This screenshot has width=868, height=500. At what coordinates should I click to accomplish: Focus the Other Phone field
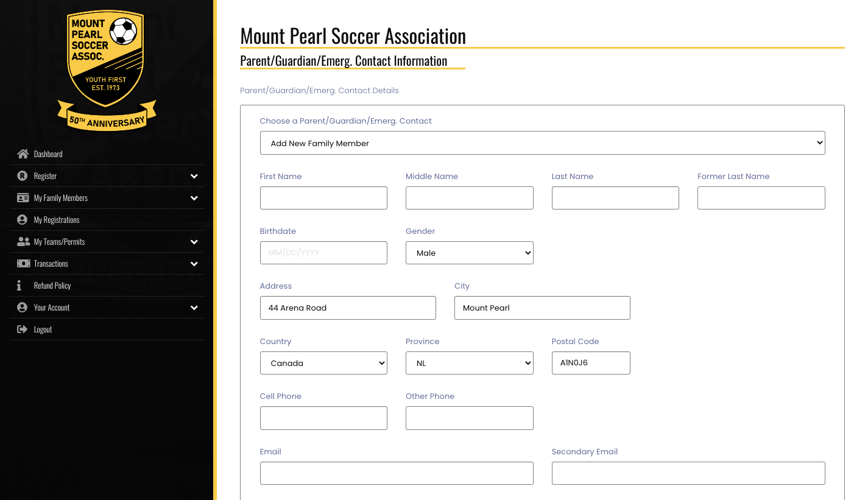[x=469, y=418]
